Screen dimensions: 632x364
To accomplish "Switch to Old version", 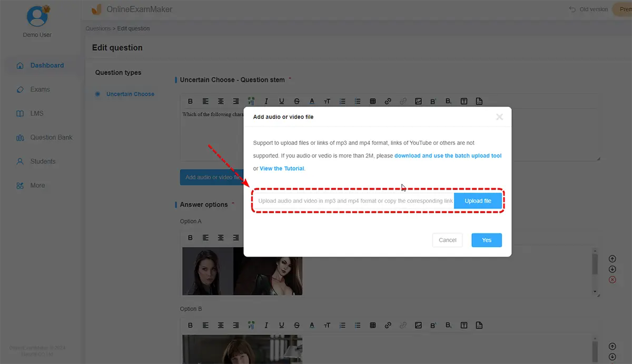I will tap(589, 9).
